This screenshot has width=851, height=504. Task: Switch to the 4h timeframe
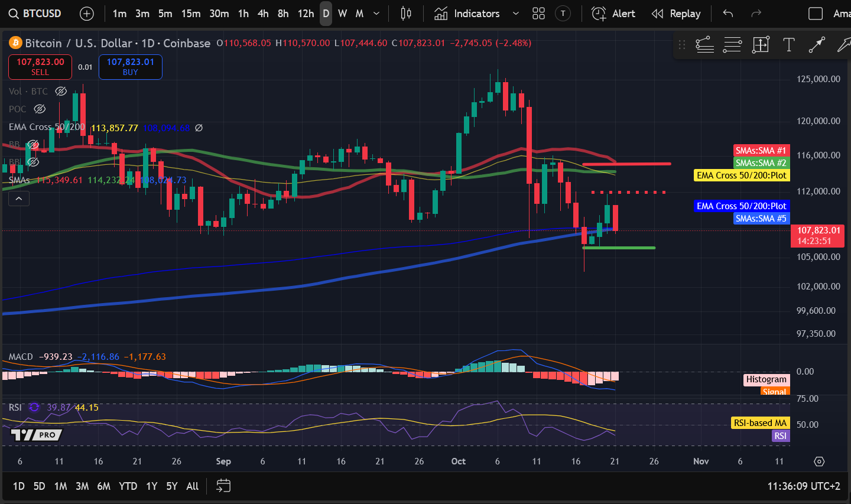coord(263,14)
